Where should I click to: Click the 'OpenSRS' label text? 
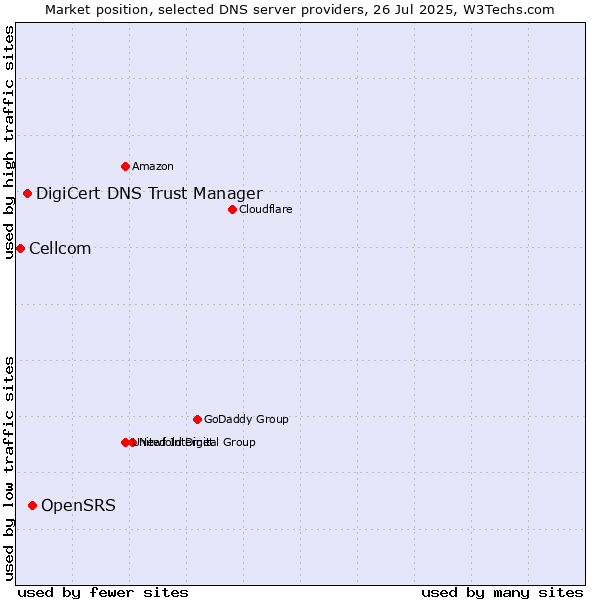78,505
